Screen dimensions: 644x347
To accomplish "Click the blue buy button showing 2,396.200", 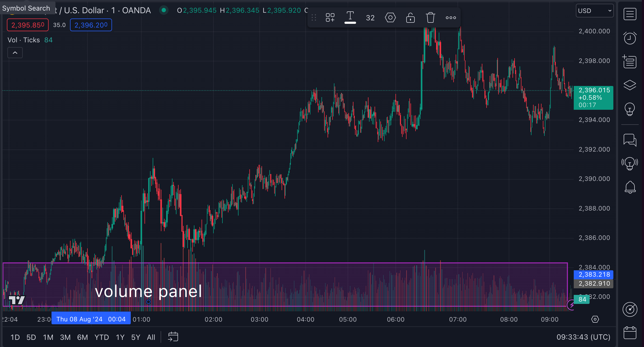I will pos(91,25).
